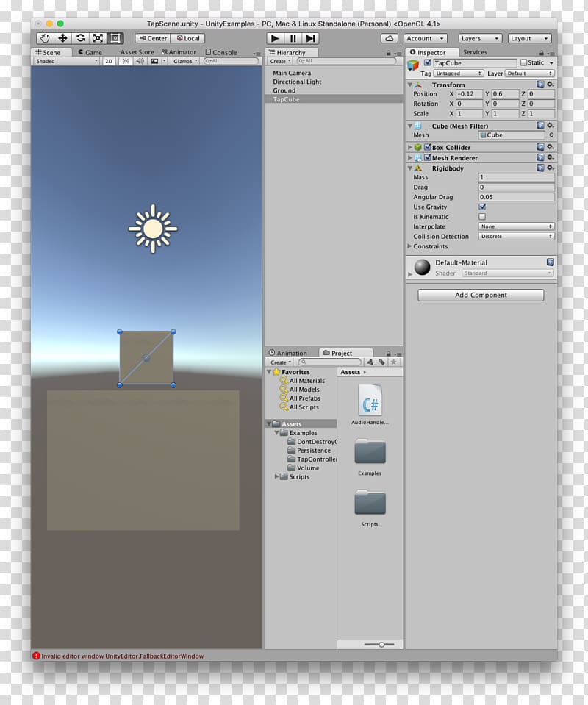The image size is (588, 705).
Task: Open Cube Mesh Filter gear menu
Action: 551,126
